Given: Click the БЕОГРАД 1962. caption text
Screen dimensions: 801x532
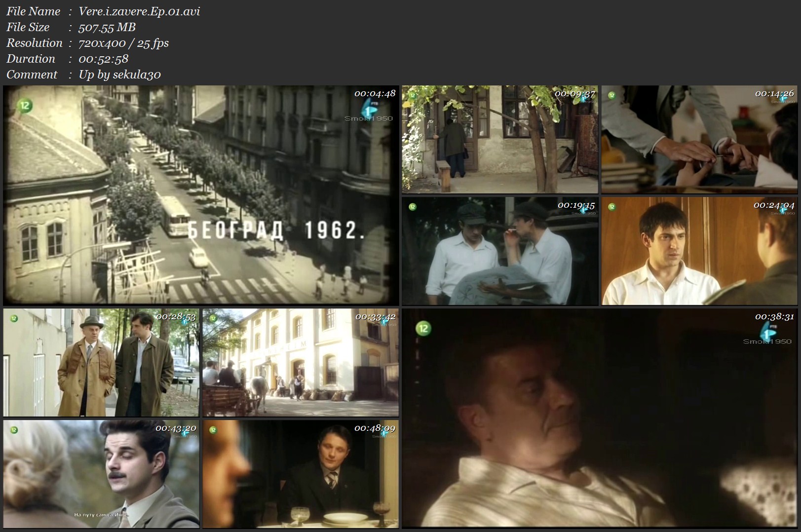Looking at the screenshot, I should 276,230.
